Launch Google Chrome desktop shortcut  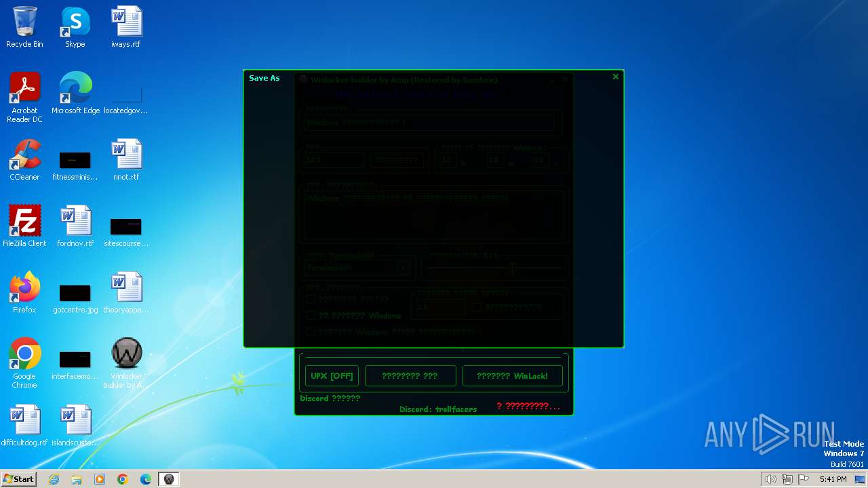click(x=24, y=363)
